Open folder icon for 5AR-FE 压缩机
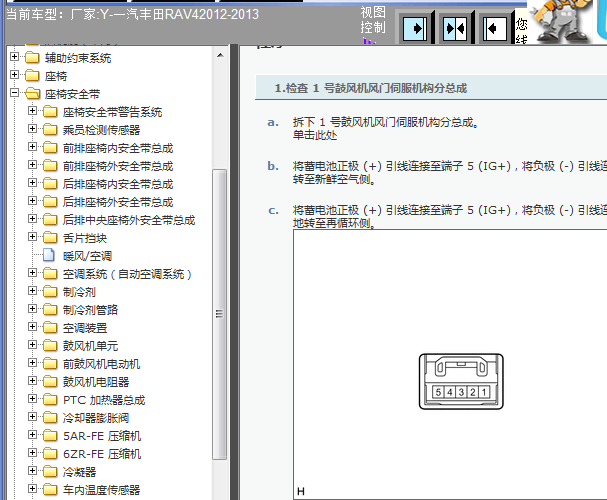Screen dimensions: 607x500 click(50, 436)
